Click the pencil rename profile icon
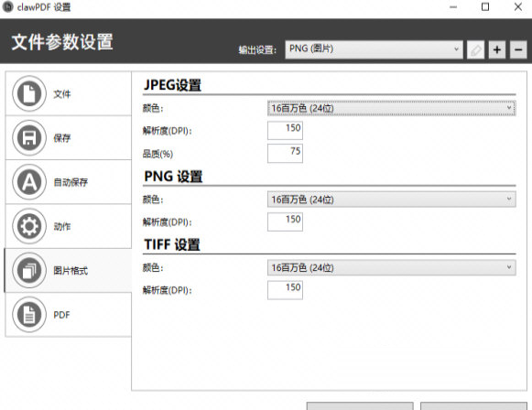 pyautogui.click(x=475, y=49)
